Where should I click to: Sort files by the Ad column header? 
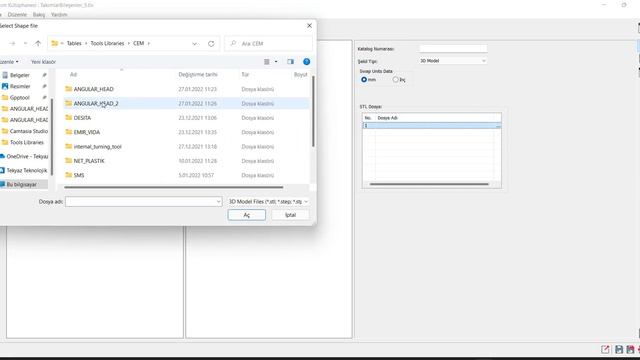tap(73, 74)
